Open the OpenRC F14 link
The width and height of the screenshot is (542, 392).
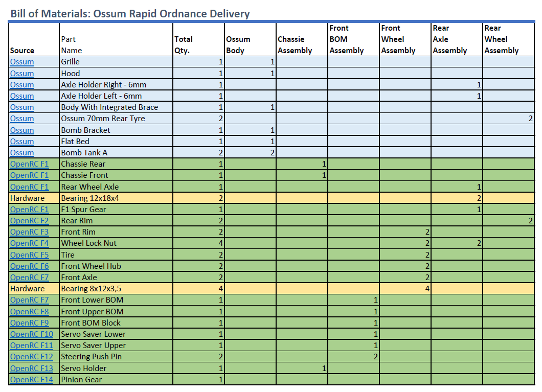coord(32,380)
